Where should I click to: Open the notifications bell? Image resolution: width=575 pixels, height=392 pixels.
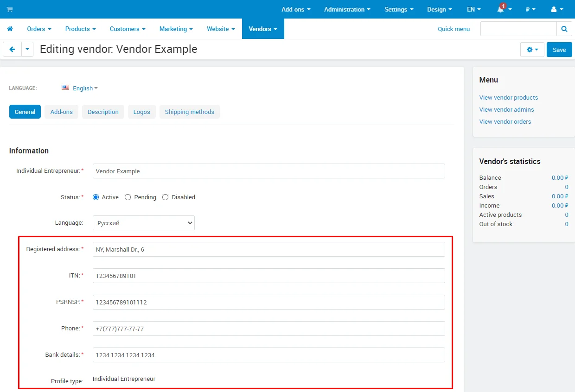[x=501, y=9]
